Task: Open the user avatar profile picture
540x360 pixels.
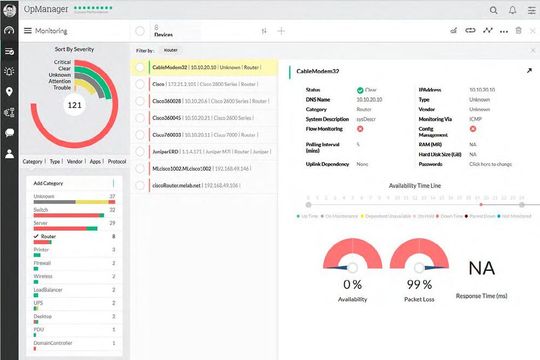Action: [9, 10]
